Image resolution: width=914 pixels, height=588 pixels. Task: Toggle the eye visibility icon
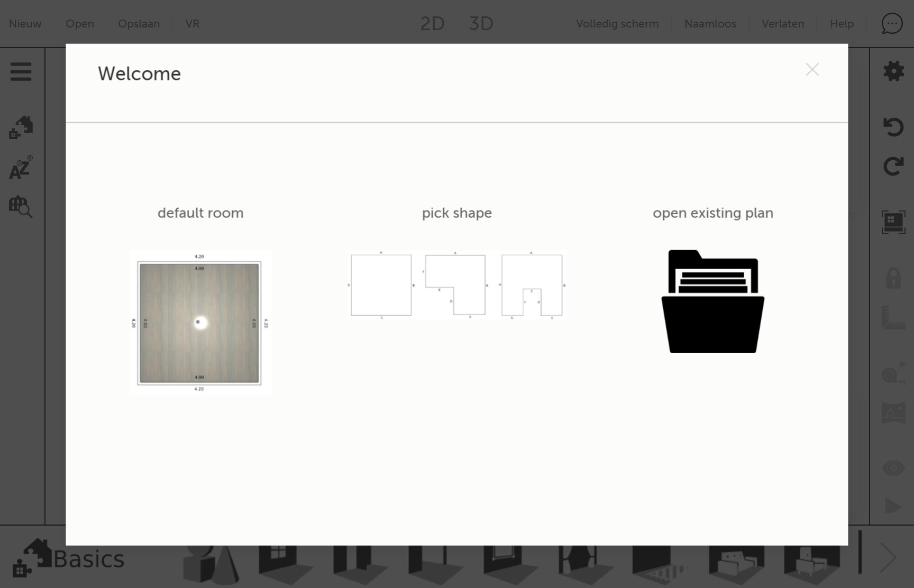pyautogui.click(x=893, y=468)
